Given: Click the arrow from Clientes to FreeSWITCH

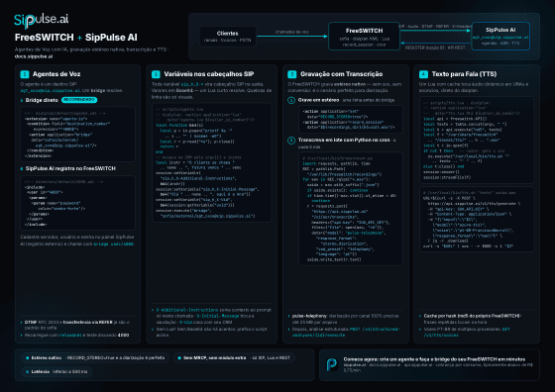Looking at the screenshot, I should coord(292,36).
